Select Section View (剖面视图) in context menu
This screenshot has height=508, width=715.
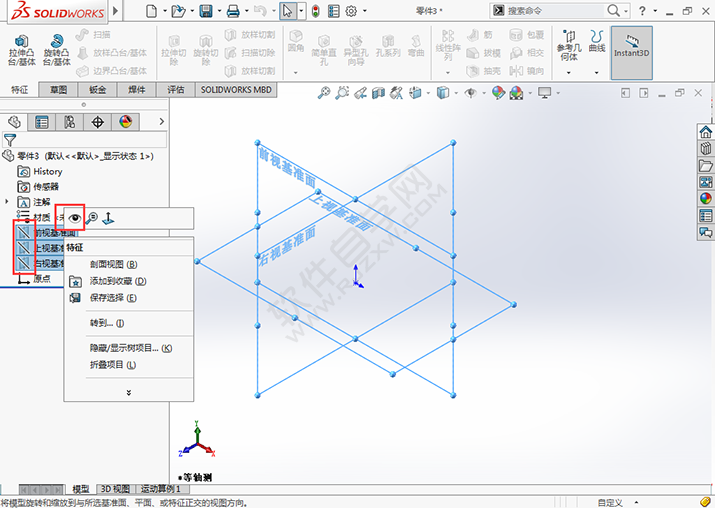[x=113, y=265]
